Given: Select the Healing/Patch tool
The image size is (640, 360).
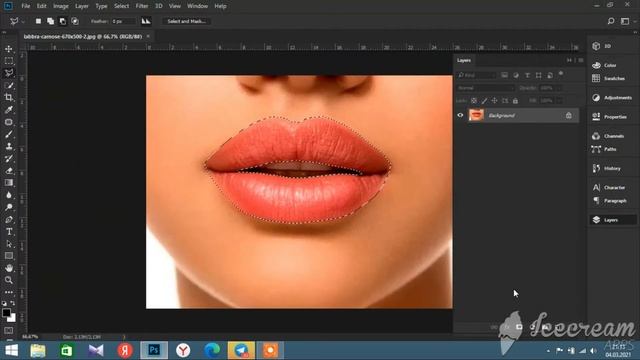Looking at the screenshot, I should tap(9, 122).
